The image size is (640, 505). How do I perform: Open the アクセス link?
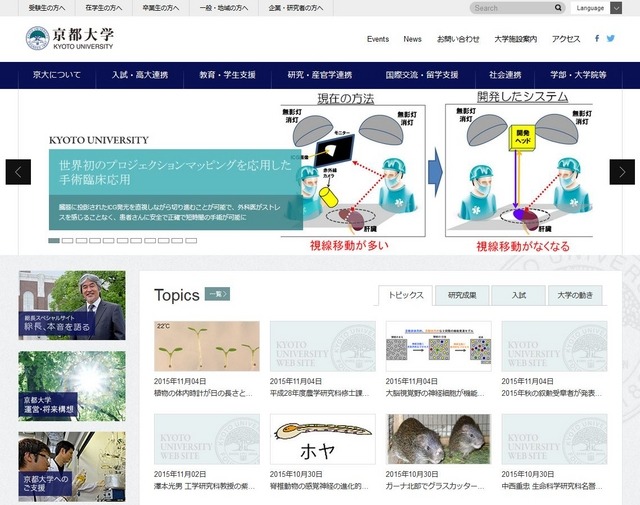[566, 39]
